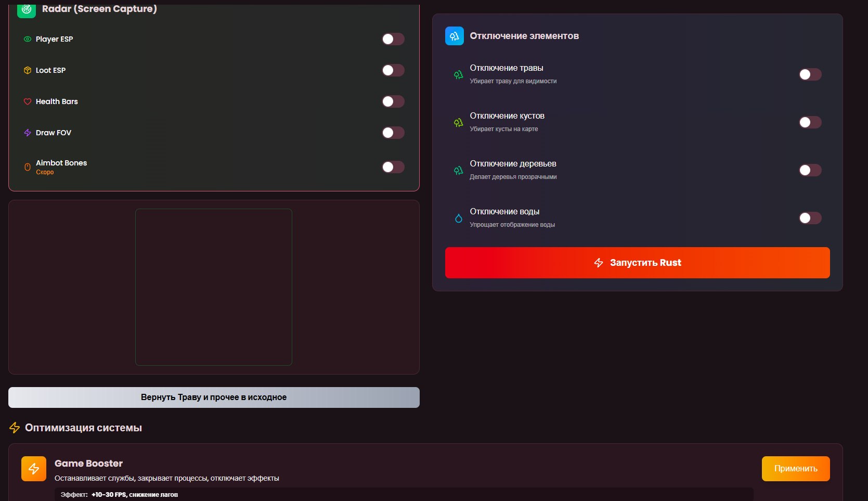Click text Убирает кусты на карте

click(x=504, y=129)
